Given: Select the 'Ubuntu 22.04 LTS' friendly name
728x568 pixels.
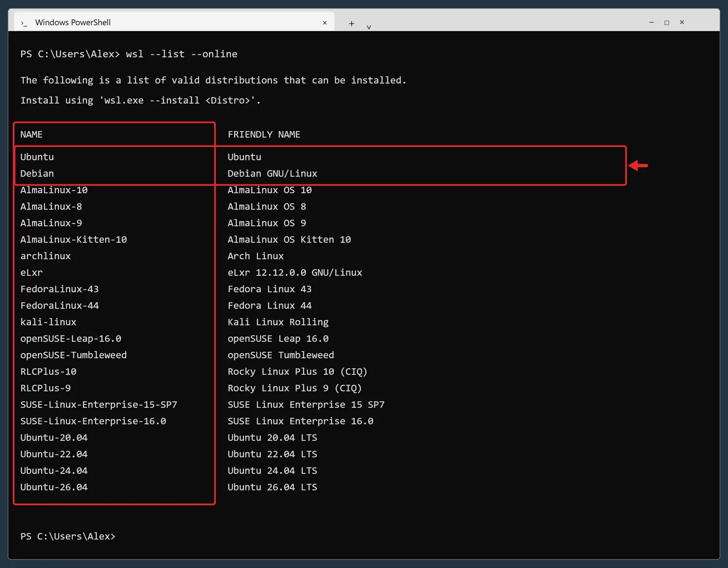Looking at the screenshot, I should click(272, 454).
